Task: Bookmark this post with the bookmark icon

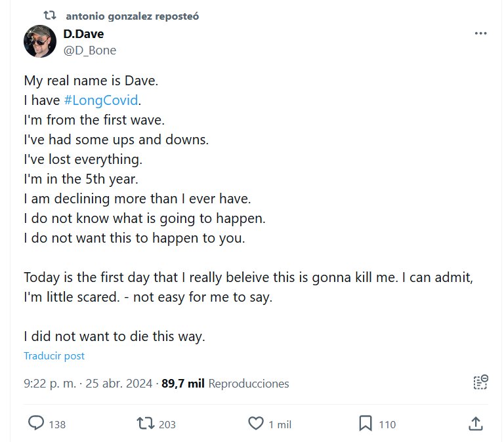Action: [x=366, y=424]
